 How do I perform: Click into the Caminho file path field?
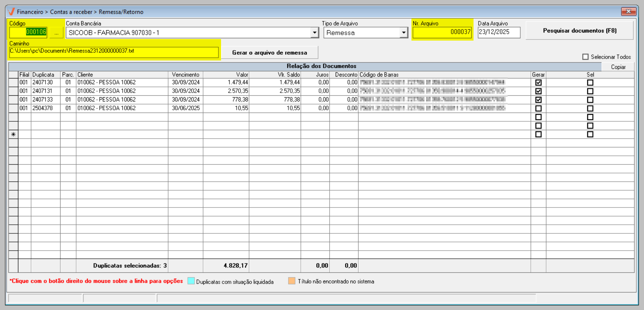coord(114,51)
